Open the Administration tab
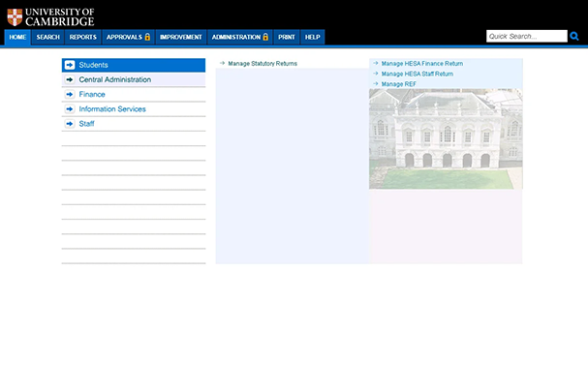The image size is (588, 392). (x=240, y=37)
